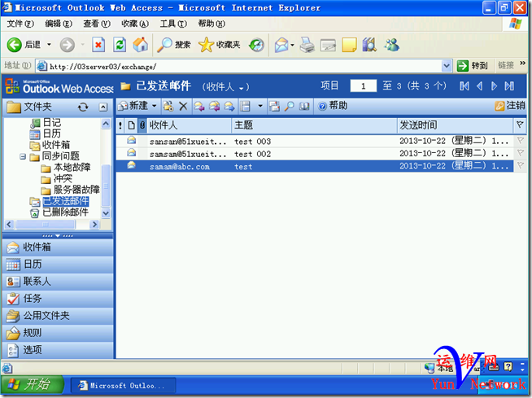Image resolution: width=532 pixels, height=398 pixels.
Task: Click OWA 帮助 help button
Action: [333, 106]
